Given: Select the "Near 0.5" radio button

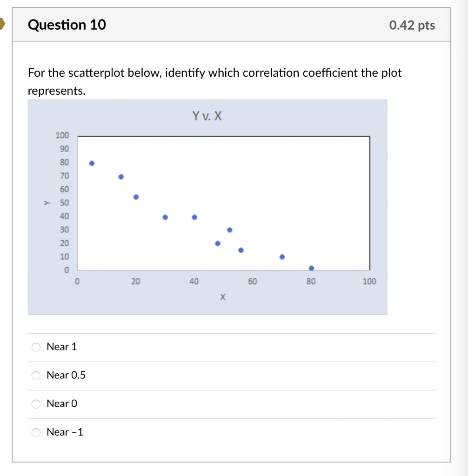Looking at the screenshot, I should coord(36,376).
